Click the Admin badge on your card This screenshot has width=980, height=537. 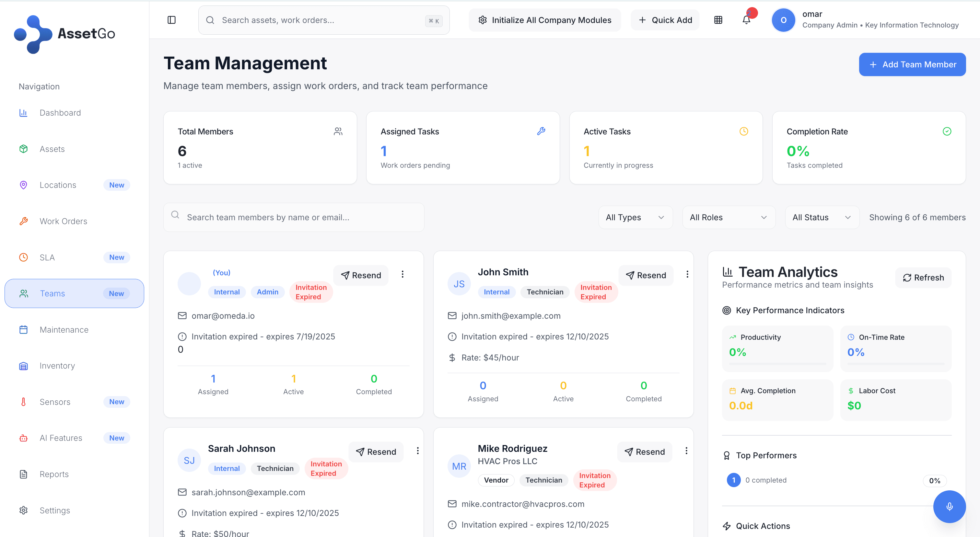pos(267,292)
